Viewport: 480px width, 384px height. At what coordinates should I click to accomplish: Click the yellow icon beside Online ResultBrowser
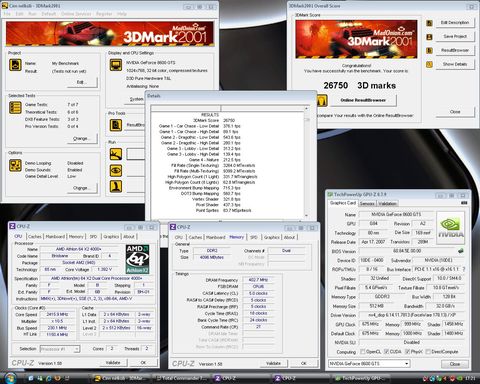tap(322, 100)
